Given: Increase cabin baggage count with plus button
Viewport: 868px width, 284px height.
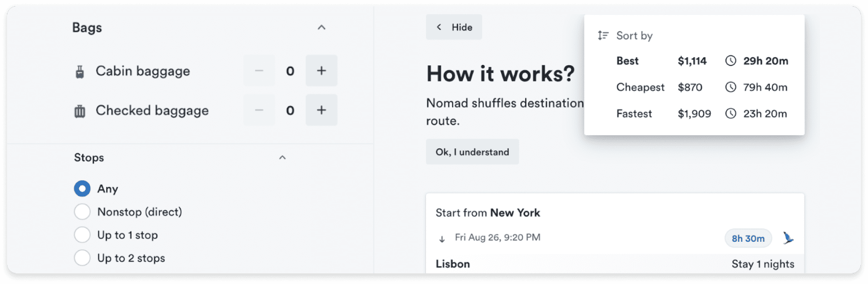Looking at the screenshot, I should point(321,71).
